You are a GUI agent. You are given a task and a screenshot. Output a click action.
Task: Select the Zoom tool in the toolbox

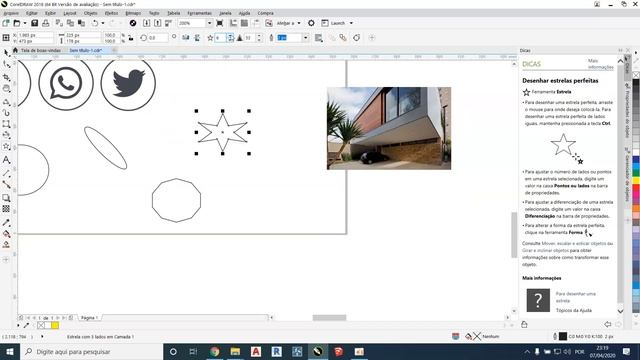[x=7, y=89]
